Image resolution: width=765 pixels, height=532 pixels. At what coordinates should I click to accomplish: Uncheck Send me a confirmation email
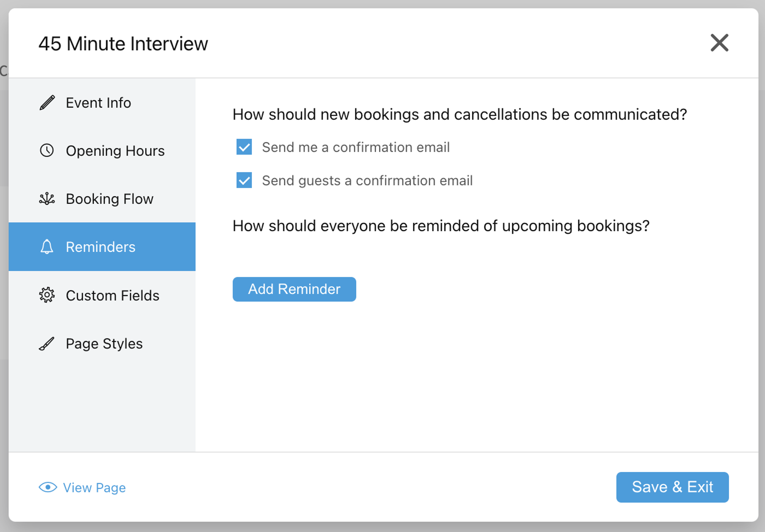pos(244,147)
